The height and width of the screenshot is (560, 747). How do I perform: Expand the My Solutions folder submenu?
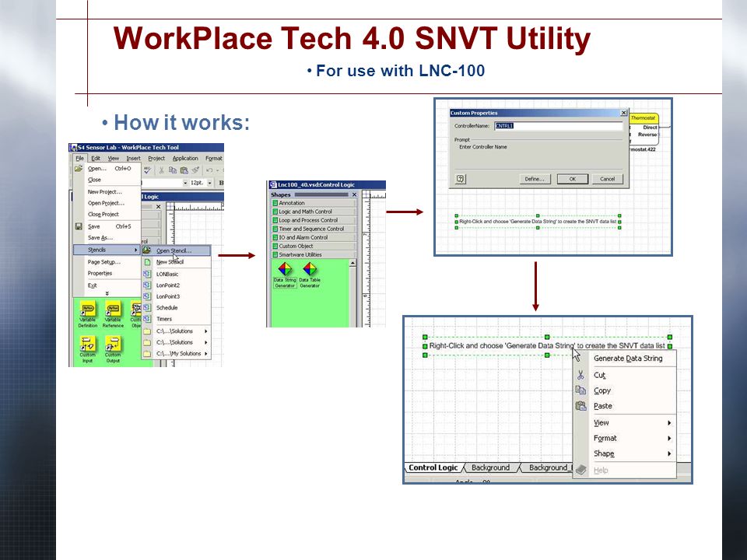coord(177,353)
